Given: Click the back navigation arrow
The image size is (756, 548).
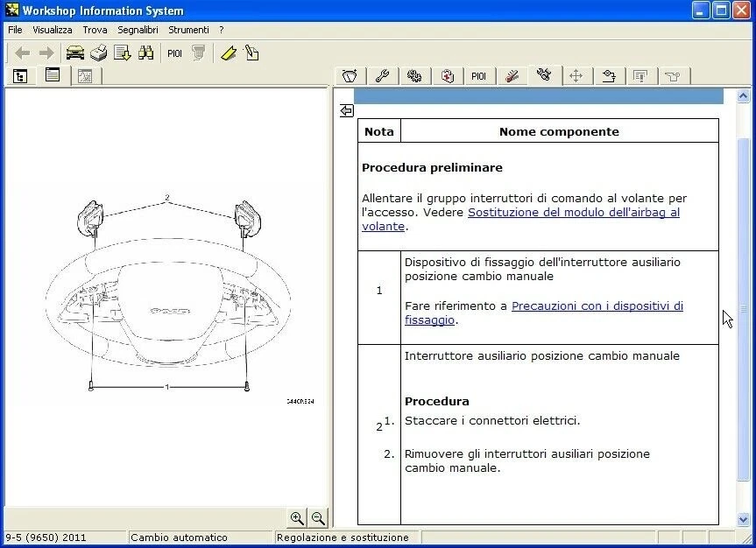Looking at the screenshot, I should [23, 53].
